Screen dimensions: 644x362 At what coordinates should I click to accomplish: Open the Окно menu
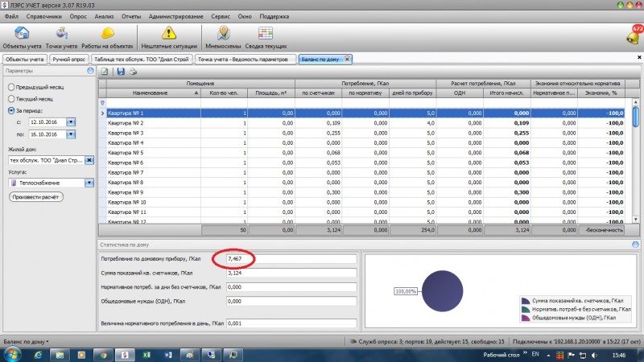coord(245,16)
